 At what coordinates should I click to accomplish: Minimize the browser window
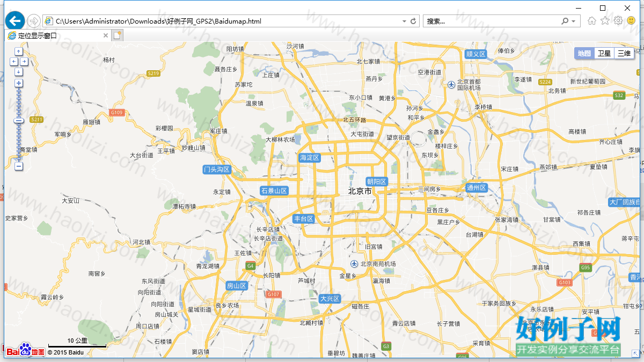578,8
